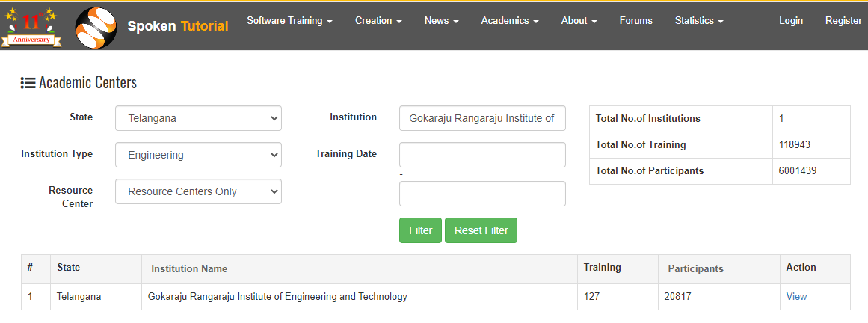
Task: Click the list icon beside Academic Centers
Action: point(28,83)
